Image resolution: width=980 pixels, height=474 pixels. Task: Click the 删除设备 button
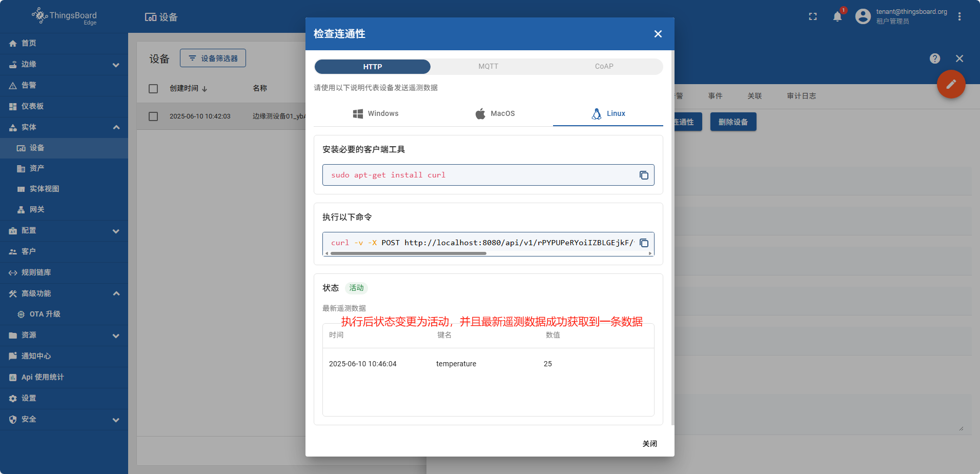tap(733, 122)
